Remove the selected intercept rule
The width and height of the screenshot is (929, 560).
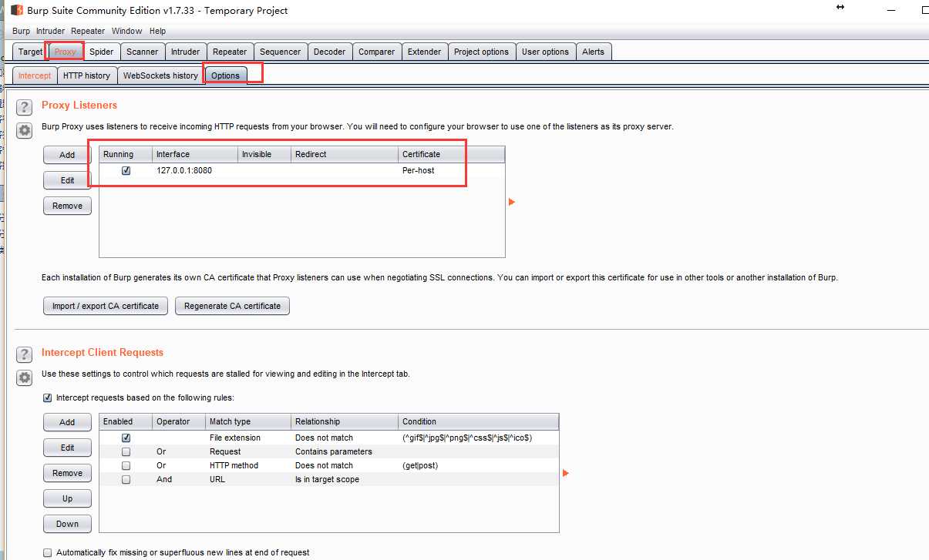click(68, 473)
